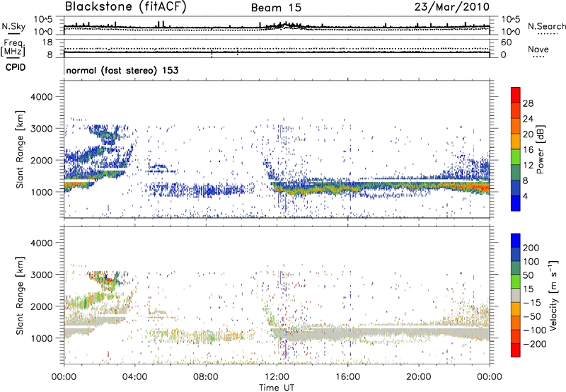The height and width of the screenshot is (392, 566).
Task: Click the 'Beam 15' header label
Action: (276, 8)
